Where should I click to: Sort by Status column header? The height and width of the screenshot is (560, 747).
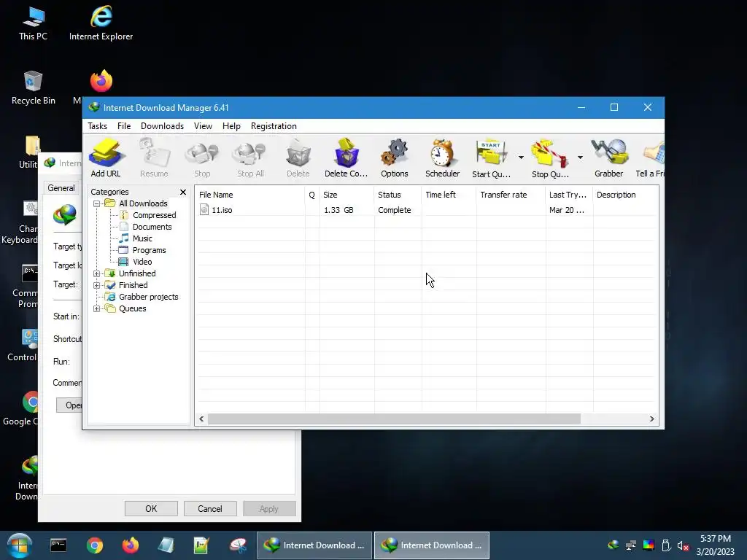398,195
